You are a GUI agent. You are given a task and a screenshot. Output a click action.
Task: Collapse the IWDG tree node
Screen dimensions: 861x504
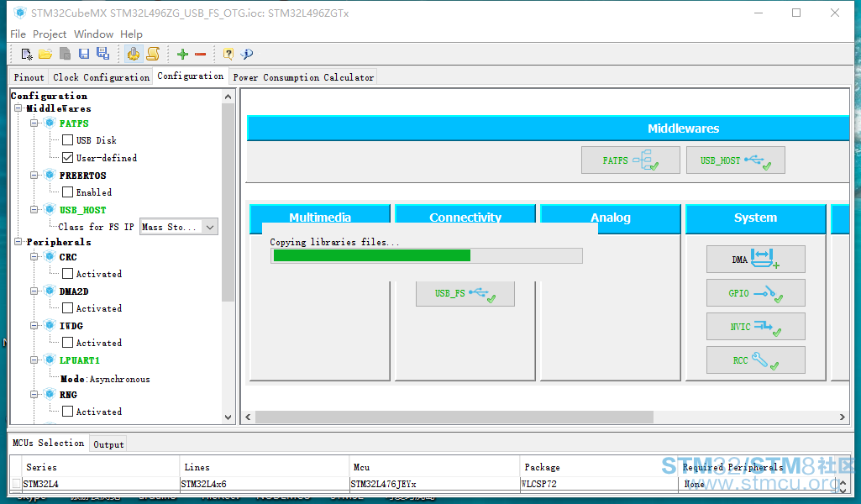[x=34, y=326]
